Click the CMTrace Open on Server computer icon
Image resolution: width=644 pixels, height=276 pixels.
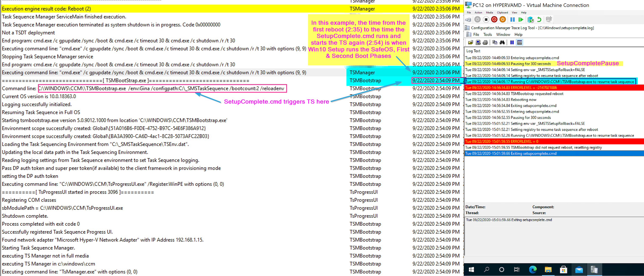pos(478,42)
